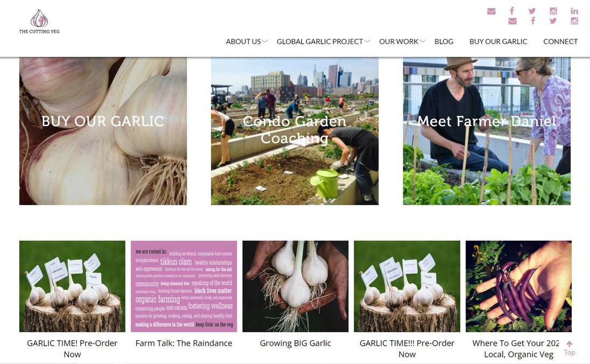Click the large BUY OUR GARLIC image tile
This screenshot has height=364, width=590.
pyautogui.click(x=103, y=131)
